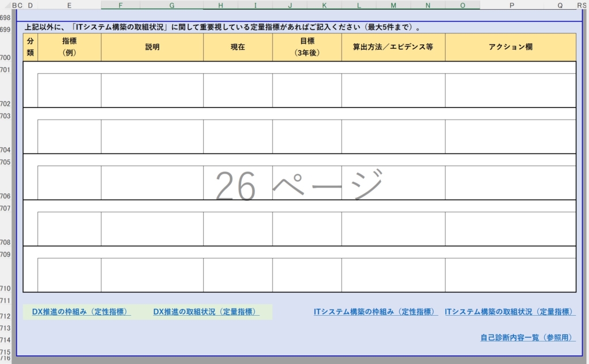Select the 算出方法 input cell in row 702

coord(393,90)
